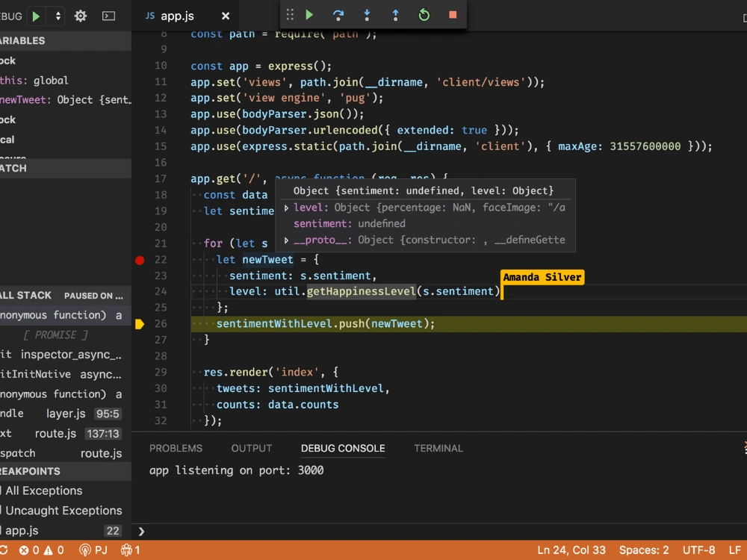Collapse the VARIABLES section header
This screenshot has height=560, width=747.
pyautogui.click(x=65, y=41)
